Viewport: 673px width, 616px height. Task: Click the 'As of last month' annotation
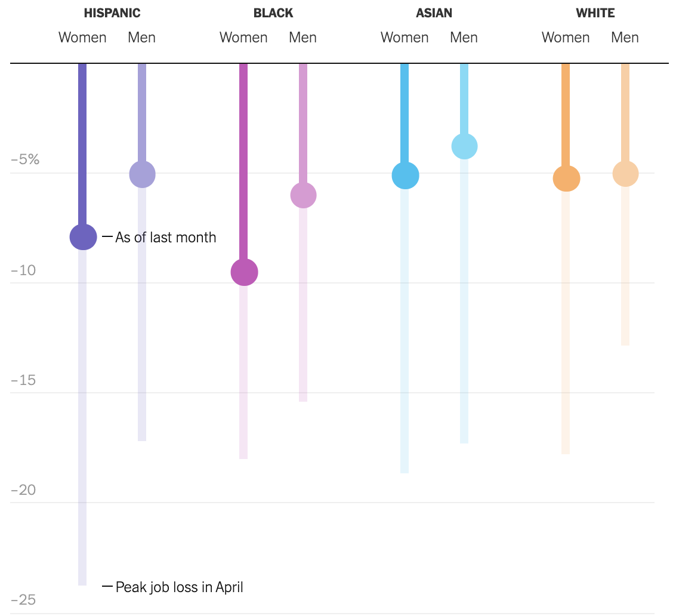click(x=165, y=238)
